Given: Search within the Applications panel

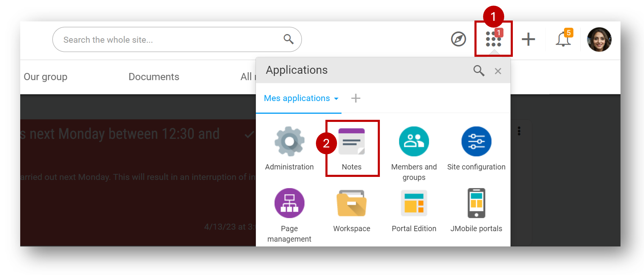Looking at the screenshot, I should point(479,71).
